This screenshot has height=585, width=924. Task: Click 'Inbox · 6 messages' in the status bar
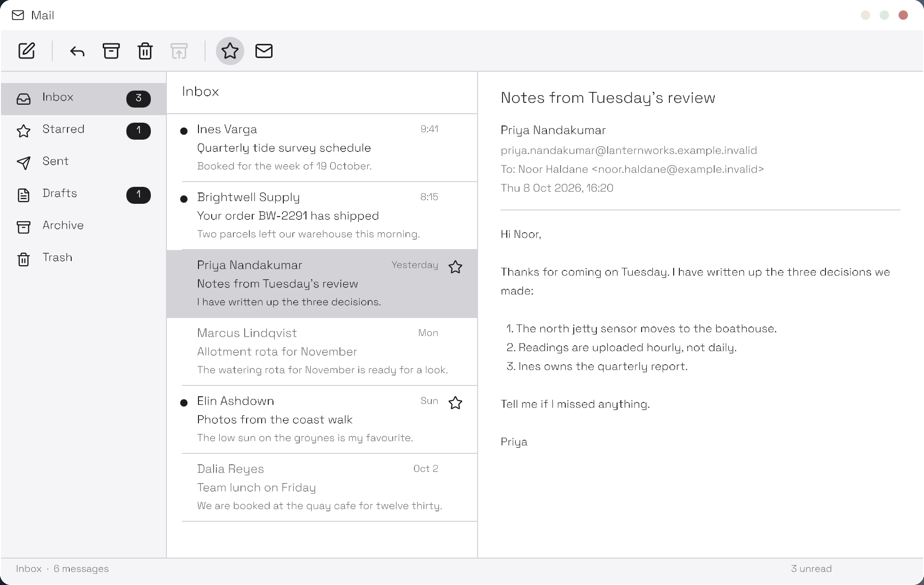tap(62, 569)
